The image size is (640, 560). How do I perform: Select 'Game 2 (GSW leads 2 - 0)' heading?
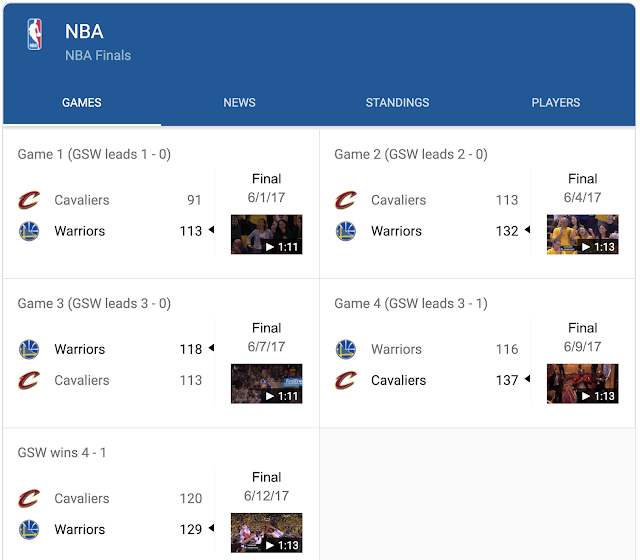[x=411, y=154]
